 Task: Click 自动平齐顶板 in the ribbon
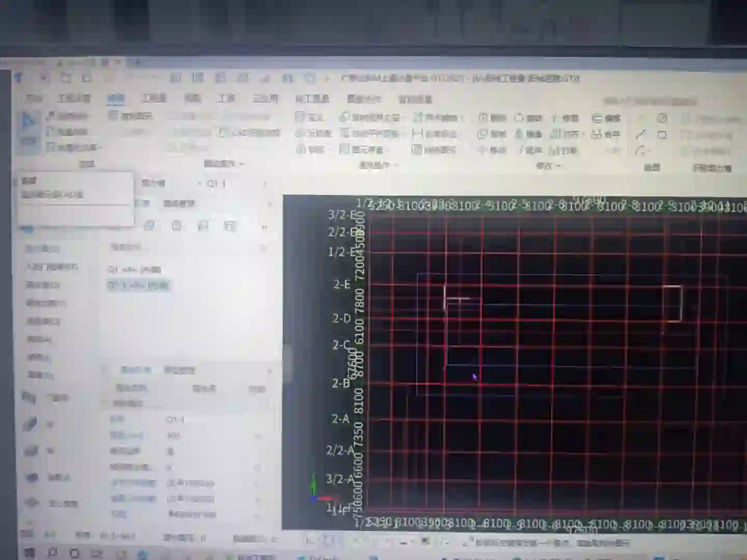[370, 133]
